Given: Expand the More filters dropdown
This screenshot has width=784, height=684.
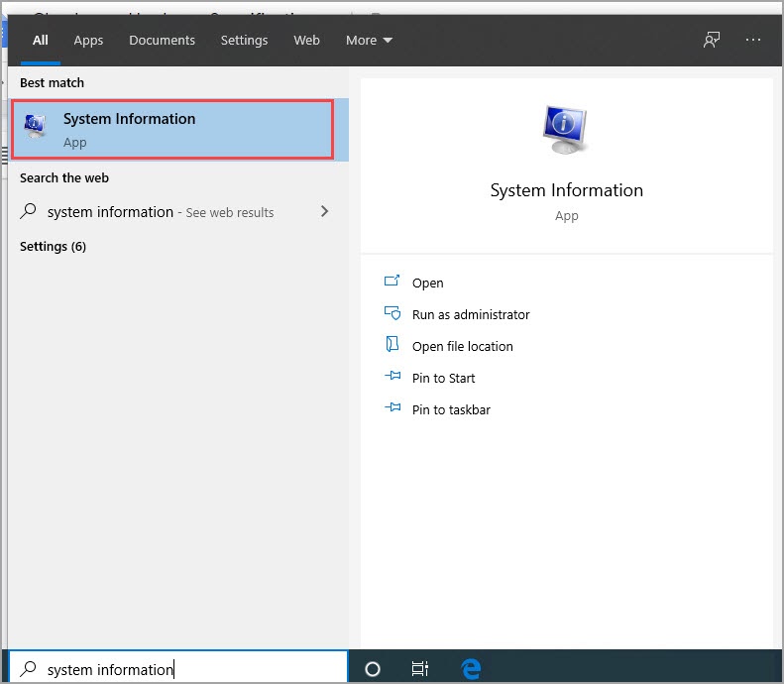Looking at the screenshot, I should tap(369, 40).
